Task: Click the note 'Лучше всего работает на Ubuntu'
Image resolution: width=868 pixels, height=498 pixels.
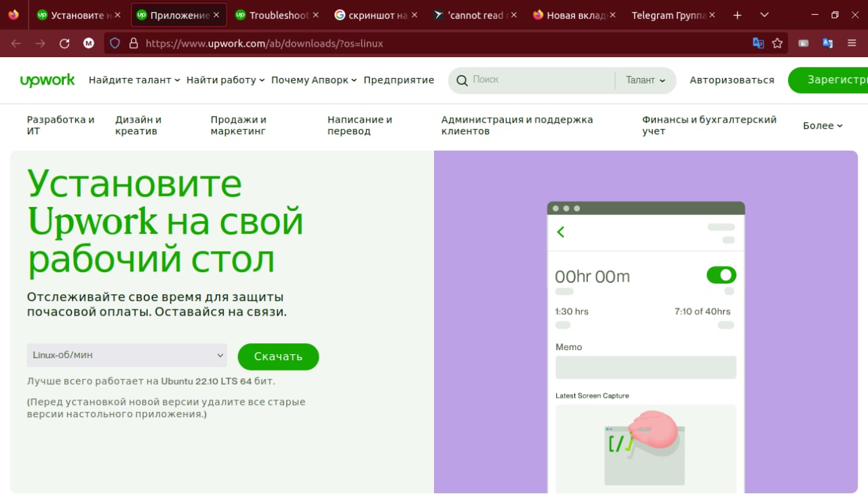Action: (x=151, y=381)
